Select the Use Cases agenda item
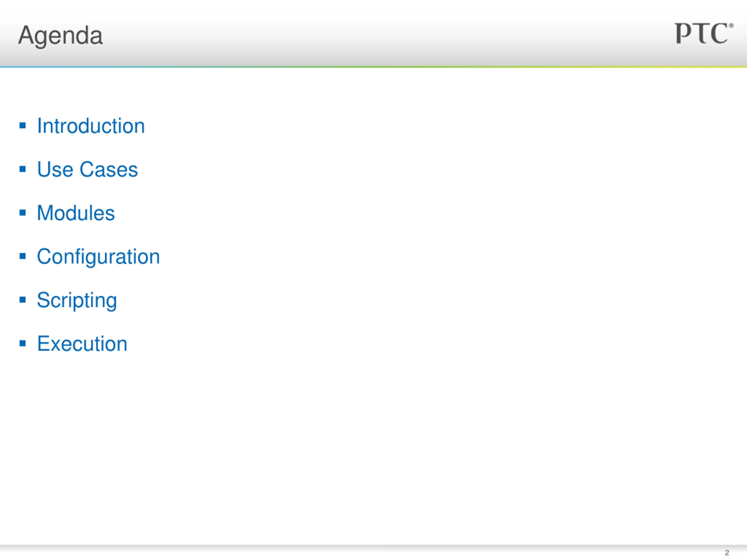 coord(88,169)
